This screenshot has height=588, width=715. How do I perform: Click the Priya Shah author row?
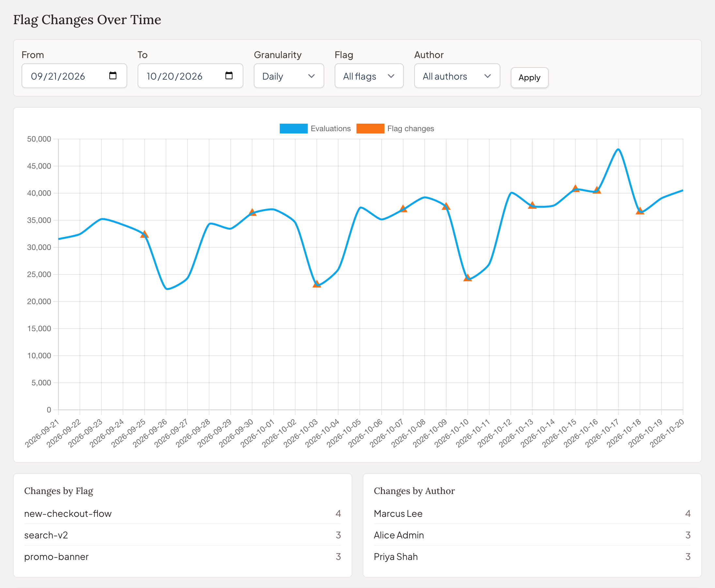(x=532, y=557)
